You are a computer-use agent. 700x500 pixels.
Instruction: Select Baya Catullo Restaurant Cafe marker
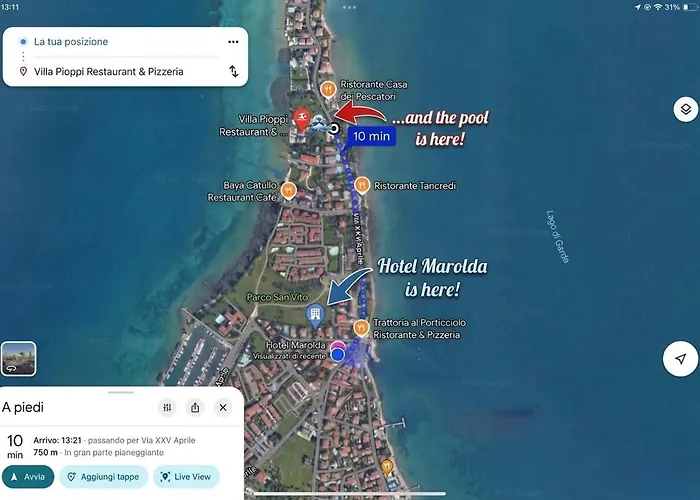pyautogui.click(x=289, y=191)
